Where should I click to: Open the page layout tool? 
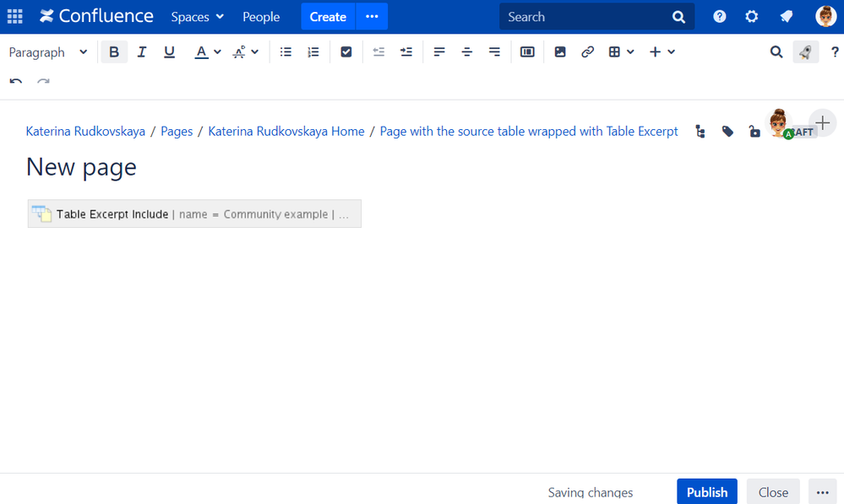click(527, 52)
